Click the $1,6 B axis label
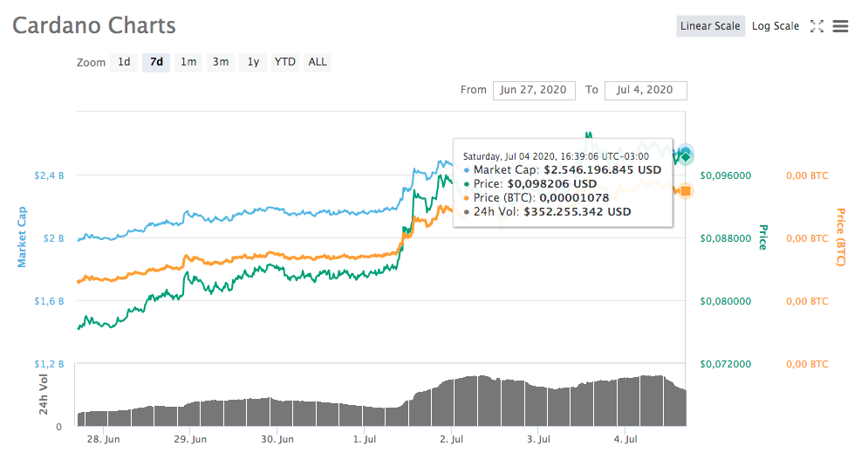 pos(49,301)
